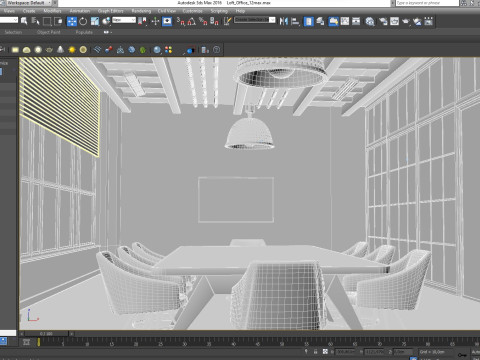Select the Select and Scale tool
480x360 pixels.
point(95,22)
